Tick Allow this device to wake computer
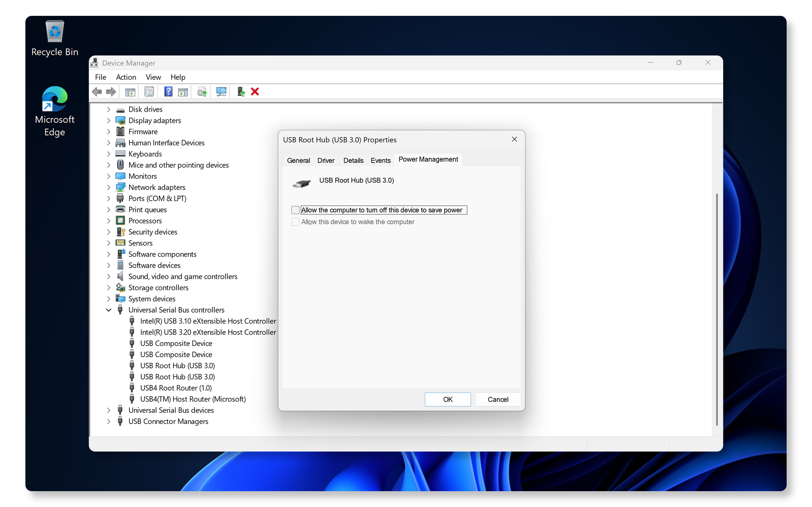The height and width of the screenshot is (507, 812). point(295,221)
